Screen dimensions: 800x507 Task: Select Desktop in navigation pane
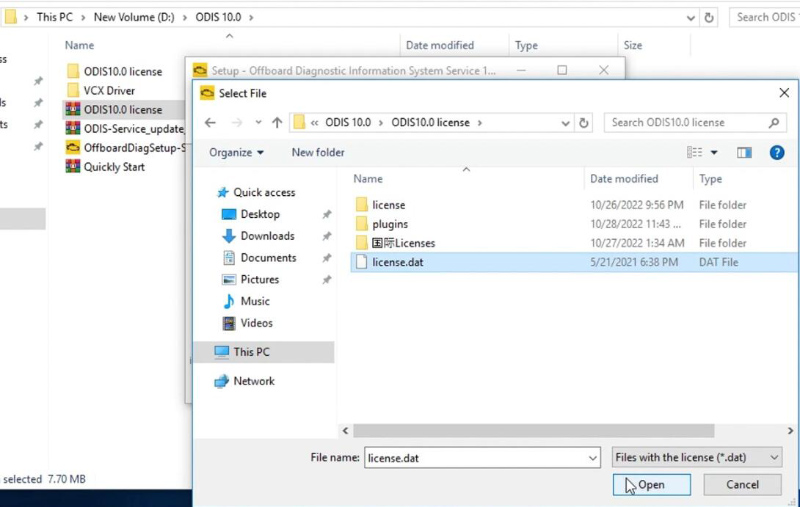[x=251, y=214]
